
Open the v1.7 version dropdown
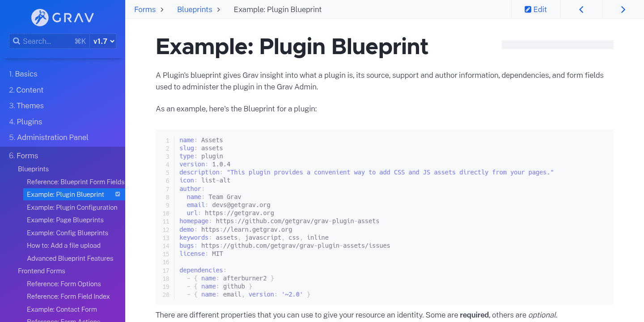point(102,41)
